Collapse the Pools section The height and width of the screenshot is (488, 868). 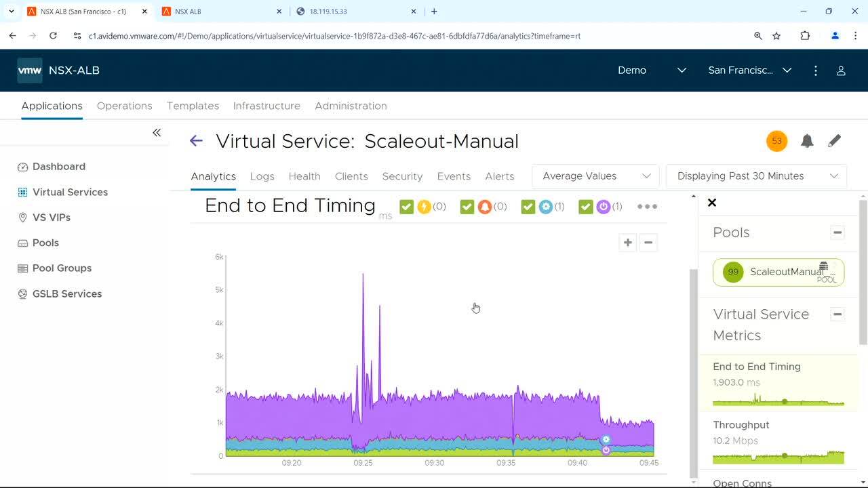point(837,232)
